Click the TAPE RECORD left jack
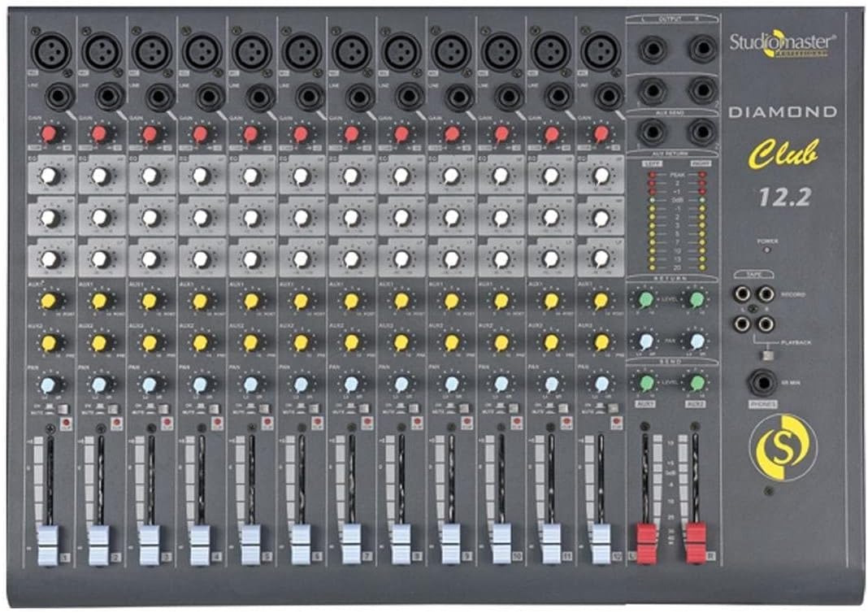The height and width of the screenshot is (613, 868). click(744, 295)
